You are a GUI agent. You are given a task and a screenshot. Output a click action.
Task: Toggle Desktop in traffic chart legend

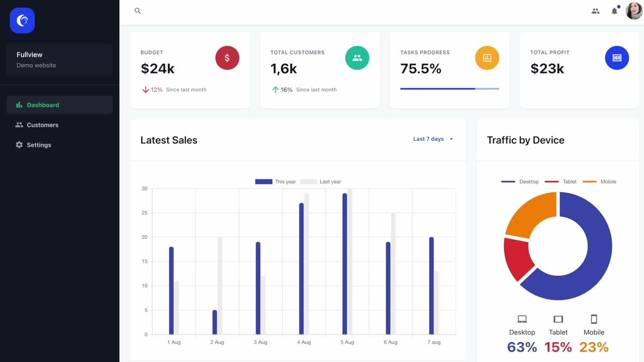520,182
